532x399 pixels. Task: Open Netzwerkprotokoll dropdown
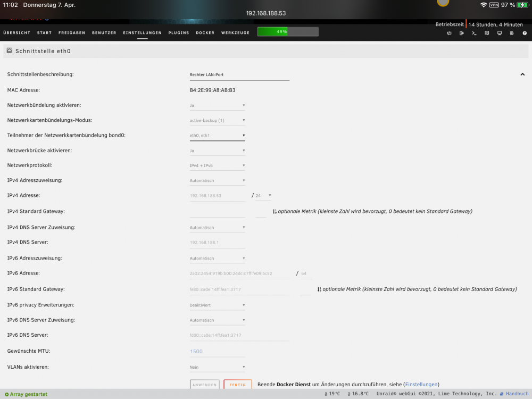point(217,165)
